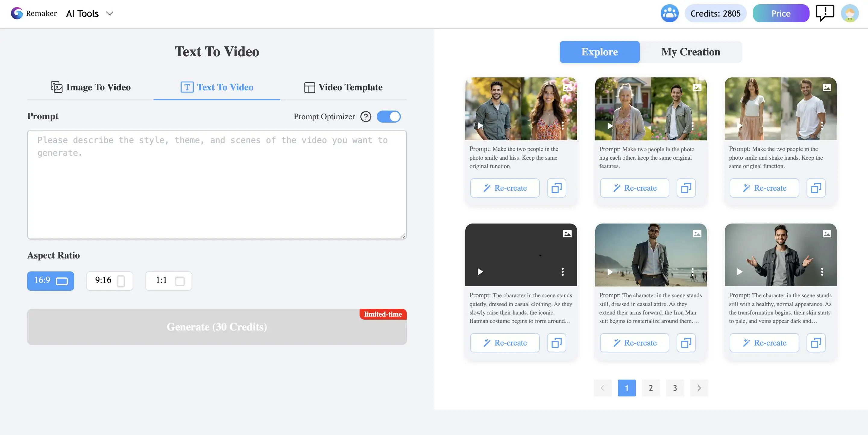
Task: Select the 9:16 aspect ratio
Action: [x=109, y=281]
